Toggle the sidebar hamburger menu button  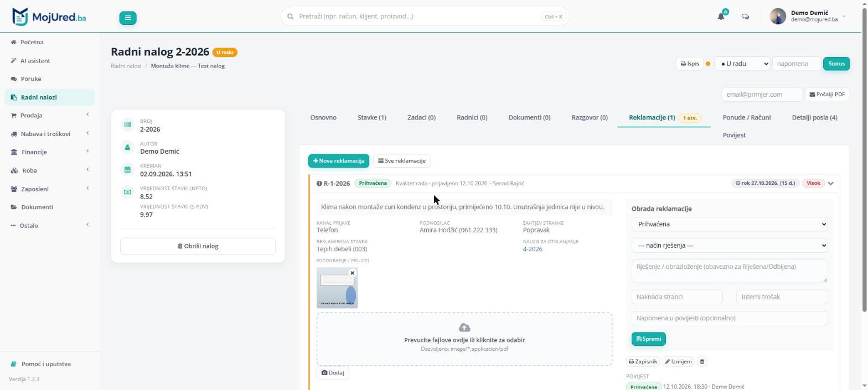point(127,18)
